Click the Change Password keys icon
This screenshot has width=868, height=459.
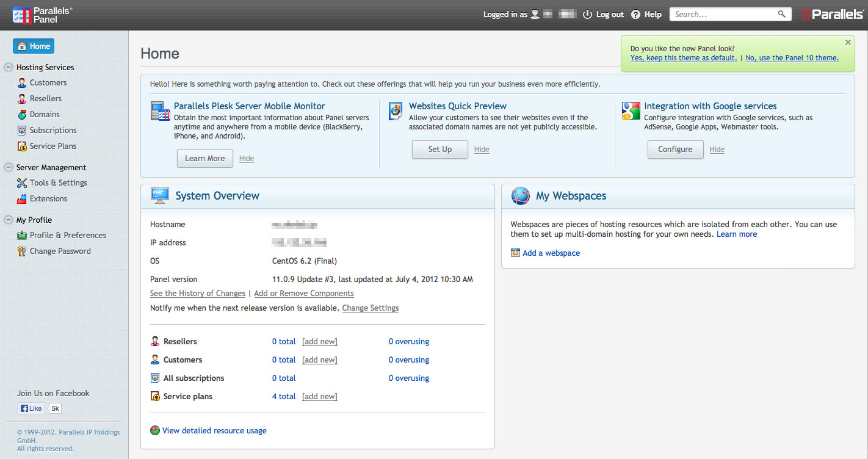click(22, 251)
